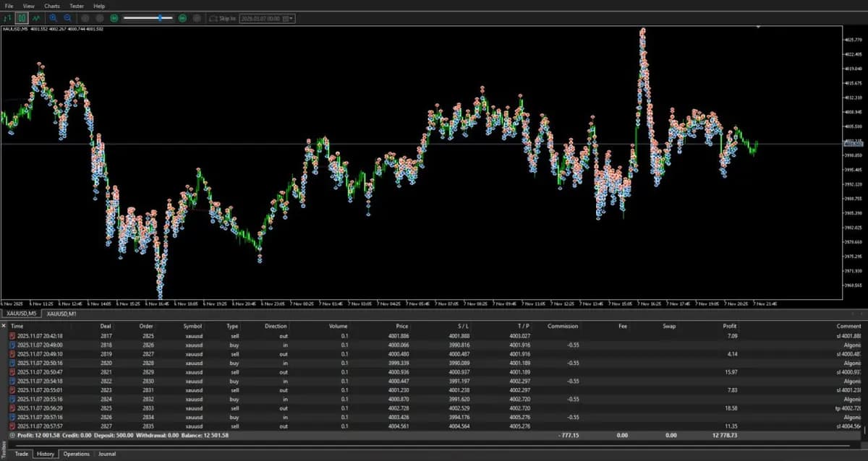This screenshot has width=868, height=461.
Task: Click sell deal icon for 2025.11.07 20:49:10
Action: (x=12, y=354)
